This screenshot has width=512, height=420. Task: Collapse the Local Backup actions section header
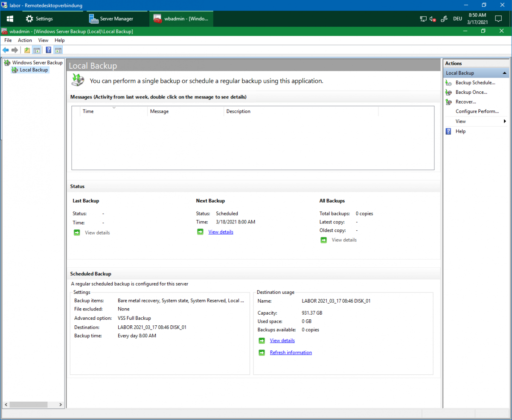[x=505, y=73]
